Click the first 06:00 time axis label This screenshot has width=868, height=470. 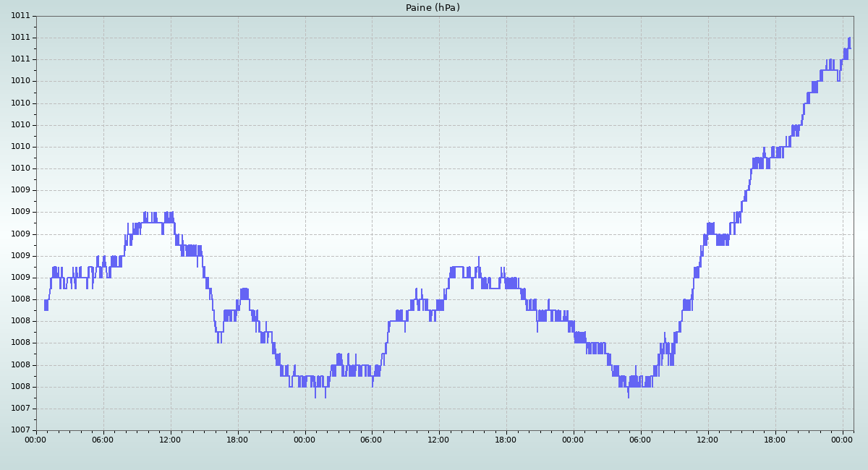(x=103, y=439)
